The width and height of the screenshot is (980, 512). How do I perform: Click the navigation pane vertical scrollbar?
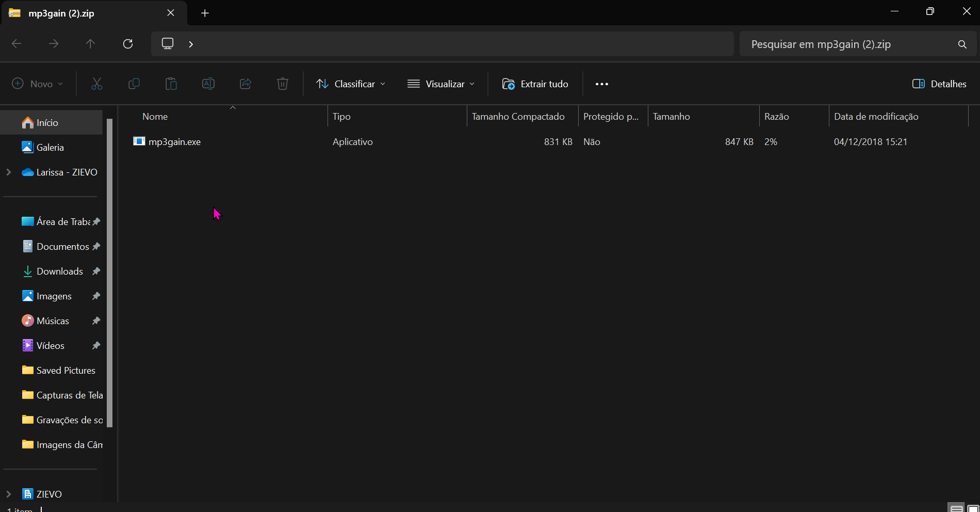click(x=109, y=273)
